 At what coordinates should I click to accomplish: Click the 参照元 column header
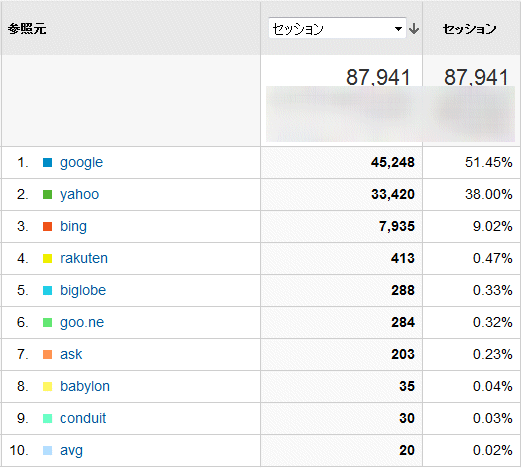[x=27, y=29]
